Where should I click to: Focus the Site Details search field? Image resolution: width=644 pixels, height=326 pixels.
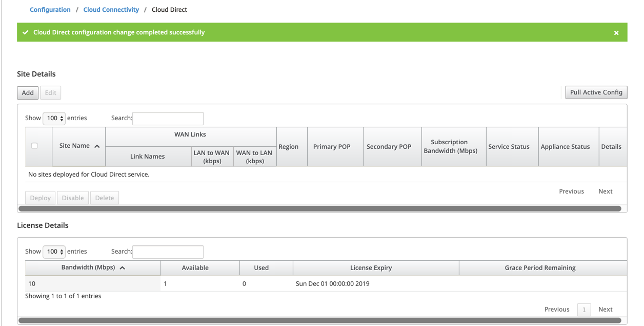coord(168,119)
